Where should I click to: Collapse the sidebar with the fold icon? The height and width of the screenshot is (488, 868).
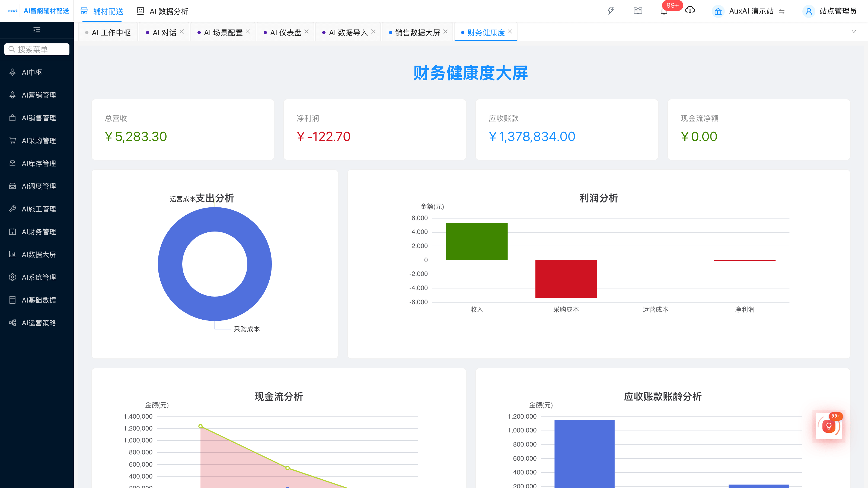37,30
